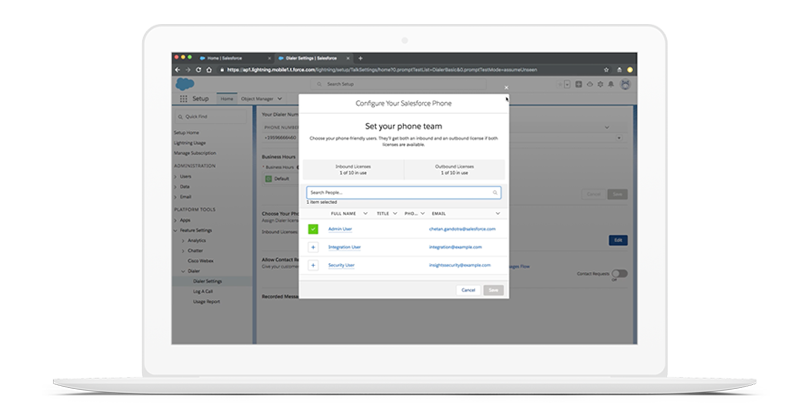Select the Dialer Settings browser tab
The height and width of the screenshot is (417, 800).
point(312,58)
